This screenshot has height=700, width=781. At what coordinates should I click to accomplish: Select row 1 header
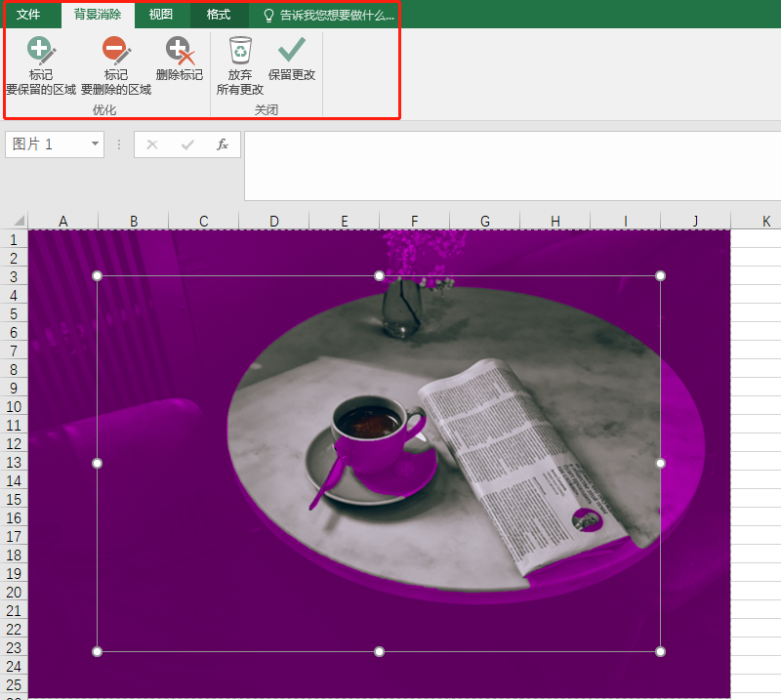pyautogui.click(x=14, y=239)
